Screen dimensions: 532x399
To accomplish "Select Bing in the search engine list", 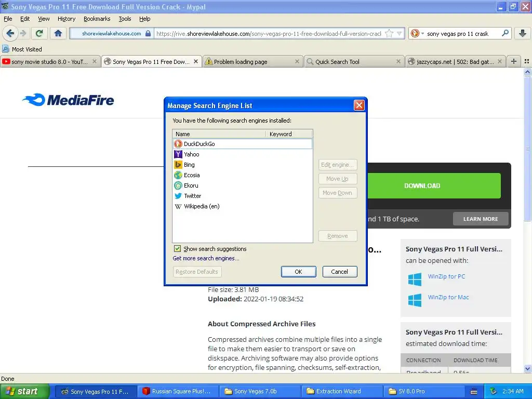I will pyautogui.click(x=243, y=165).
